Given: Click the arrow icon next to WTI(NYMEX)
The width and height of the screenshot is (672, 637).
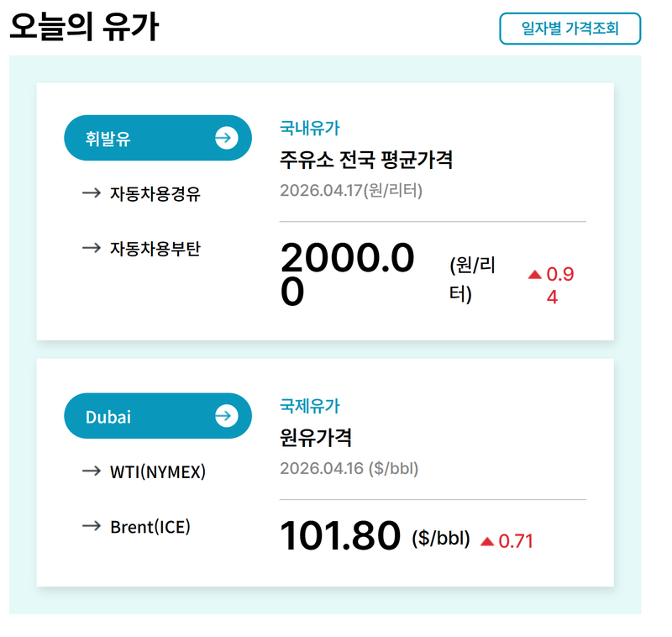Looking at the screenshot, I should pyautogui.click(x=92, y=471).
